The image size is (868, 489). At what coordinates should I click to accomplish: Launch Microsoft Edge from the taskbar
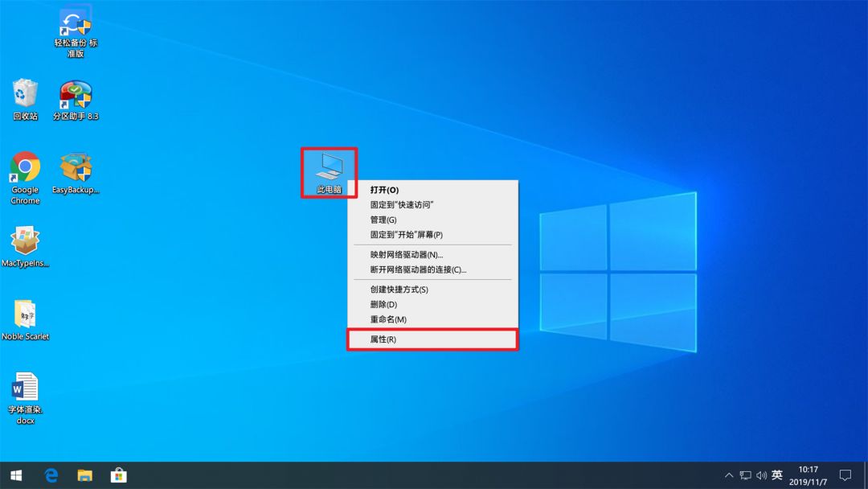pos(51,475)
